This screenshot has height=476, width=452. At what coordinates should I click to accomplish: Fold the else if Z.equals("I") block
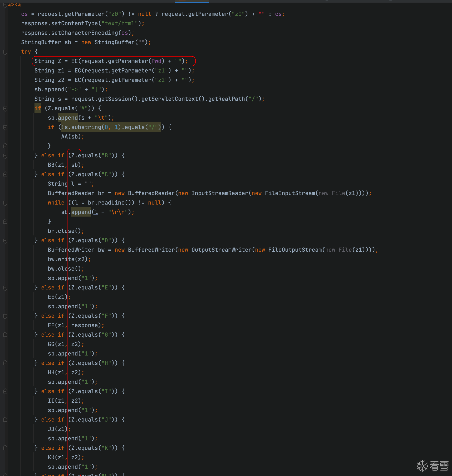5,391
